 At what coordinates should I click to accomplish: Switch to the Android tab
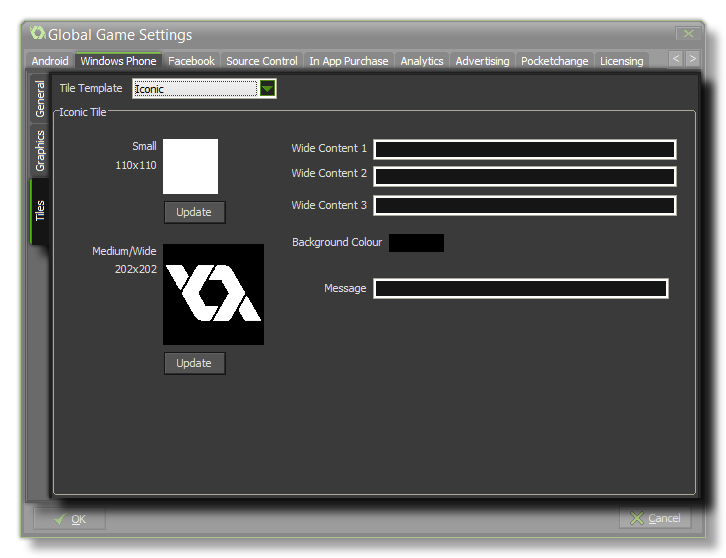click(x=50, y=61)
